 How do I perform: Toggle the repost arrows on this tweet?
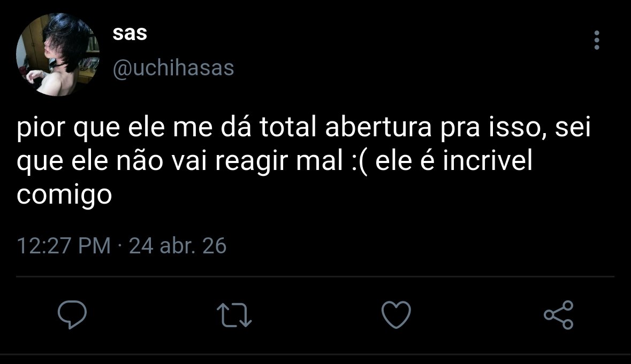coord(234,315)
